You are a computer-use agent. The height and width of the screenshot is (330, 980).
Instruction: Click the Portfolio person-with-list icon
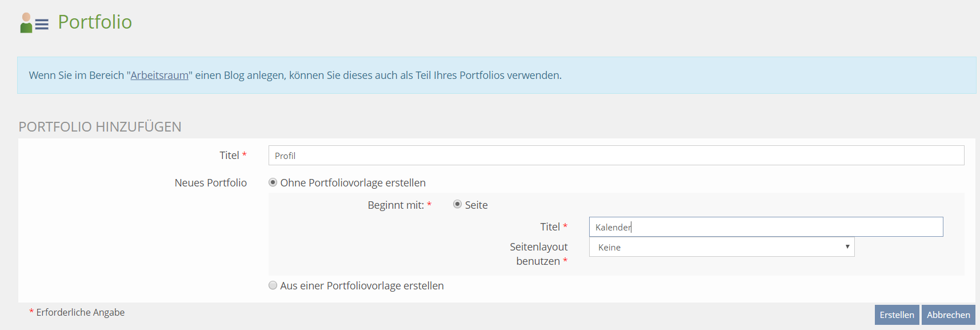[34, 23]
